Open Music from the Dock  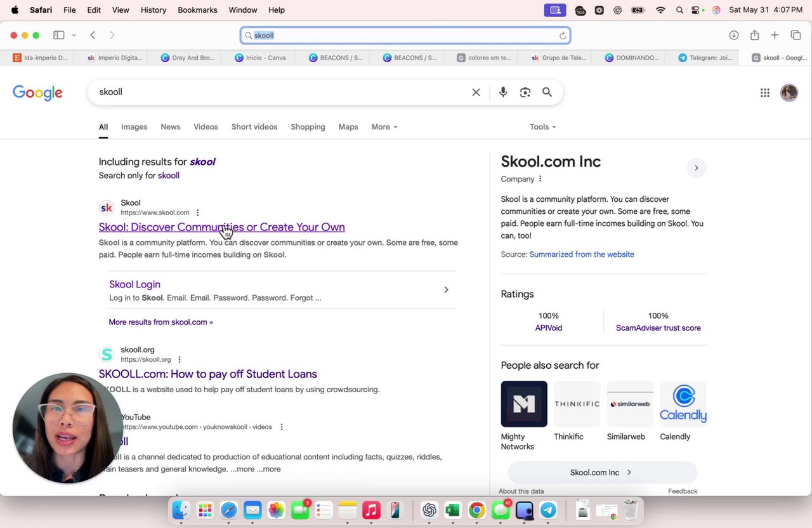pos(371,510)
